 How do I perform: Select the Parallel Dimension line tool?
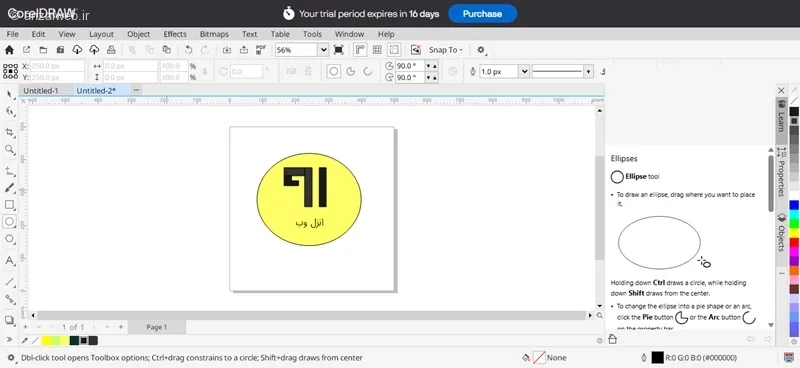pyautogui.click(x=9, y=282)
